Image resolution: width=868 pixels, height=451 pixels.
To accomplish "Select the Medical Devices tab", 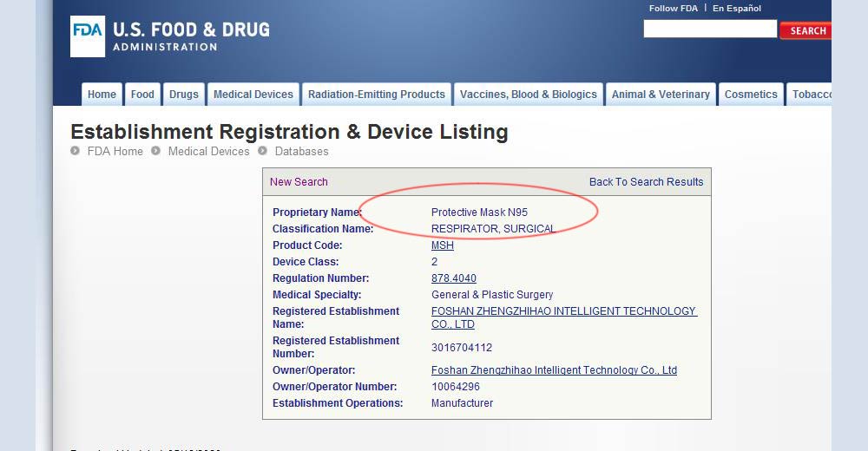I will pos(253,95).
